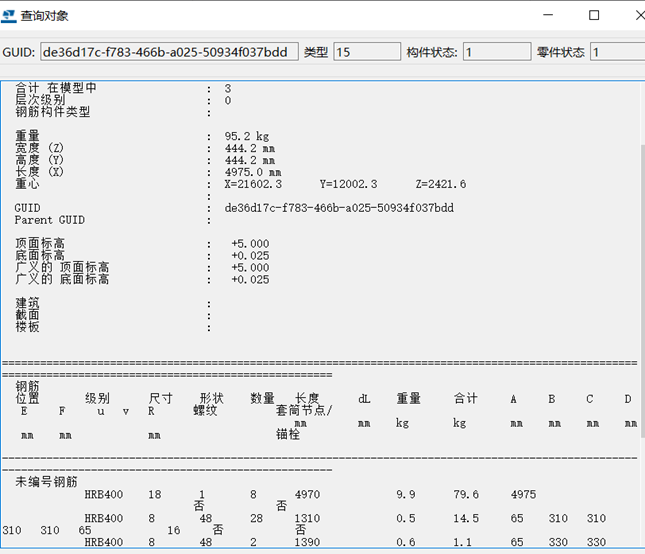Click the 零件状态 field
Screen dimensions: 645x554
click(x=617, y=52)
